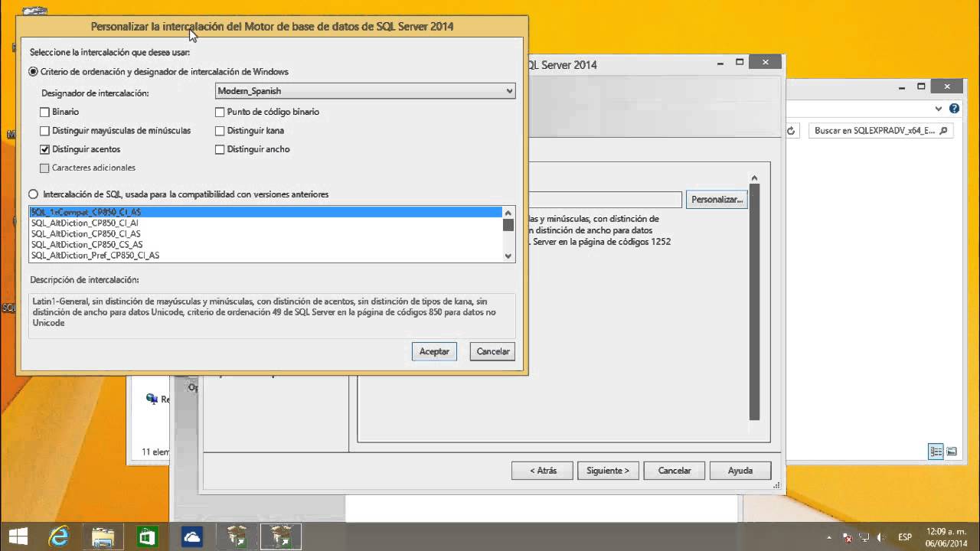Select SQL_AltDiction_CP850_CI_AI in the list
The width and height of the screenshot is (980, 551).
(x=266, y=223)
